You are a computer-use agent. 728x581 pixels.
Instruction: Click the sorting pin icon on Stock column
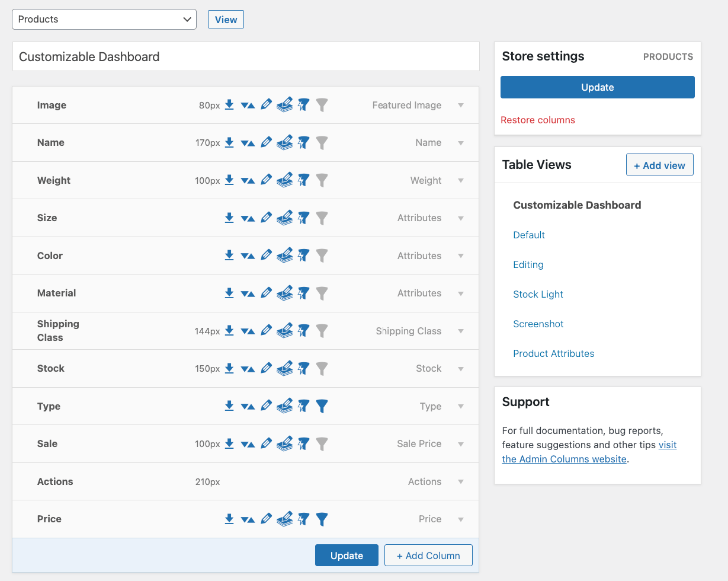[x=303, y=368]
